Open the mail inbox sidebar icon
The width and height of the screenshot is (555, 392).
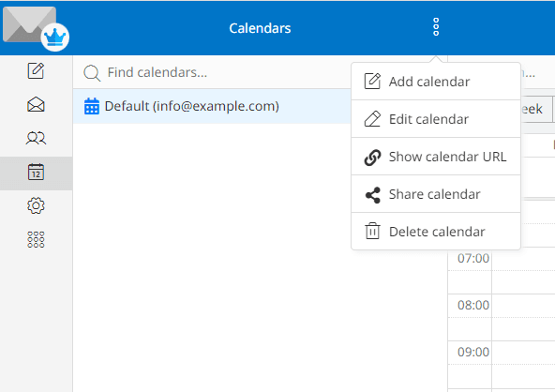(x=36, y=104)
